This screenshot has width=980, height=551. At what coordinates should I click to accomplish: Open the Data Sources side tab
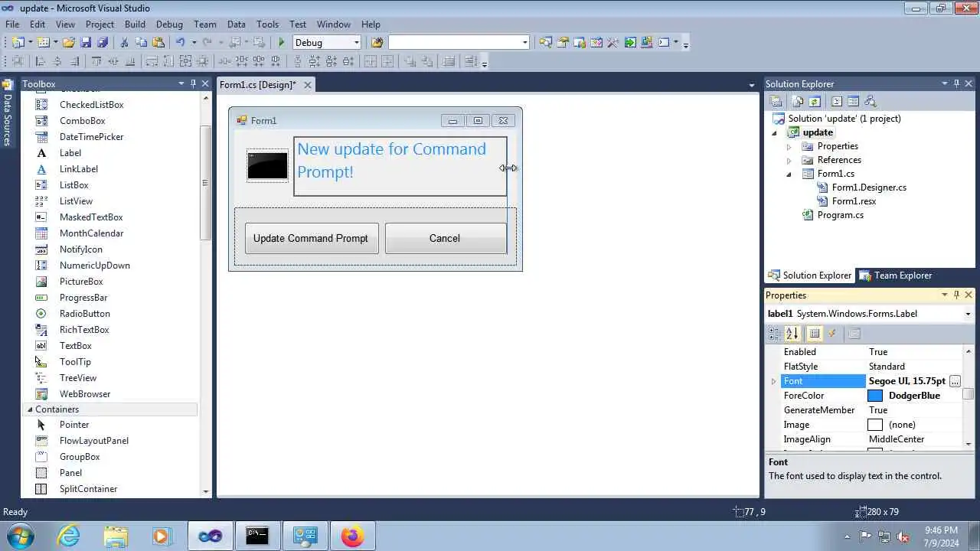click(x=8, y=113)
